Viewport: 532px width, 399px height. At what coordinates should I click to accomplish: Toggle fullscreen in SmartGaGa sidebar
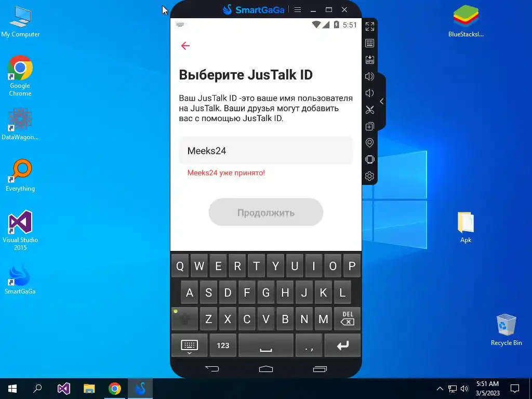pyautogui.click(x=370, y=26)
